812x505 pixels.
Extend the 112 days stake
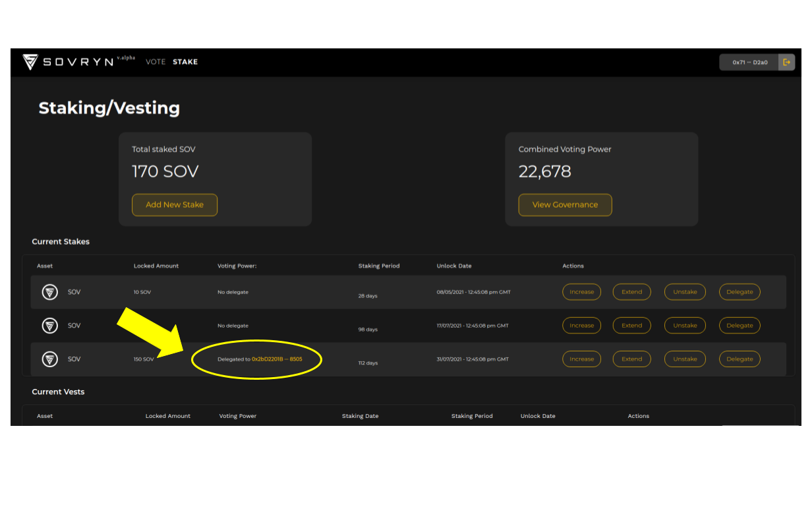coord(631,359)
